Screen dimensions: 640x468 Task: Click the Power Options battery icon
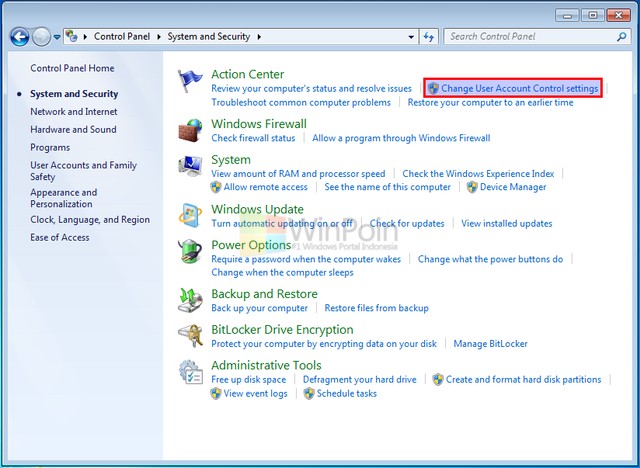pyautogui.click(x=190, y=251)
